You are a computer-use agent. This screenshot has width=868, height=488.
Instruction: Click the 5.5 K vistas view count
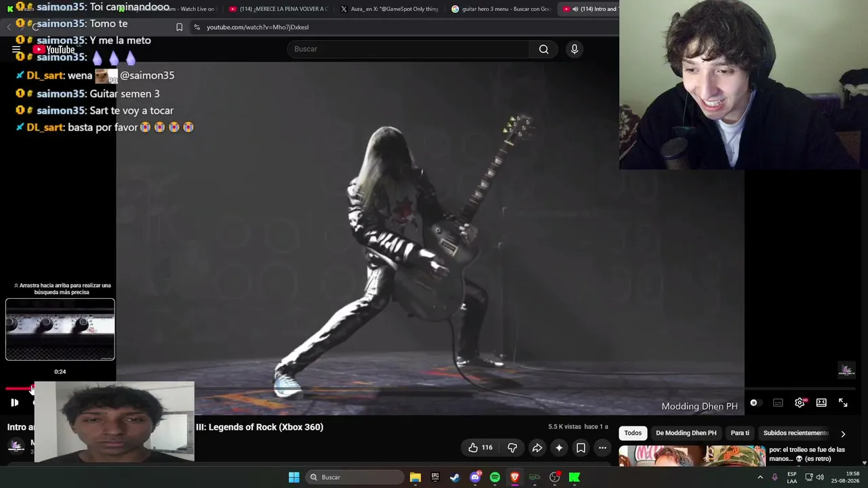pos(565,427)
